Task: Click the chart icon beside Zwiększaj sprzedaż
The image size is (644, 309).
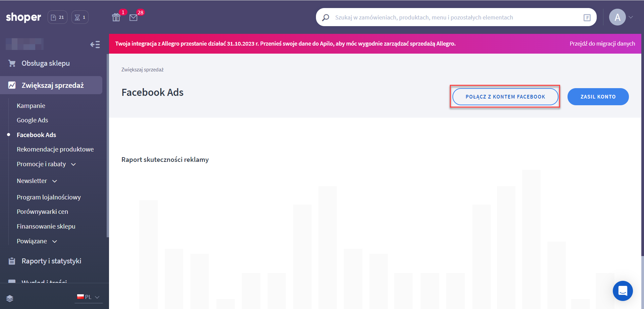Action: [12, 85]
